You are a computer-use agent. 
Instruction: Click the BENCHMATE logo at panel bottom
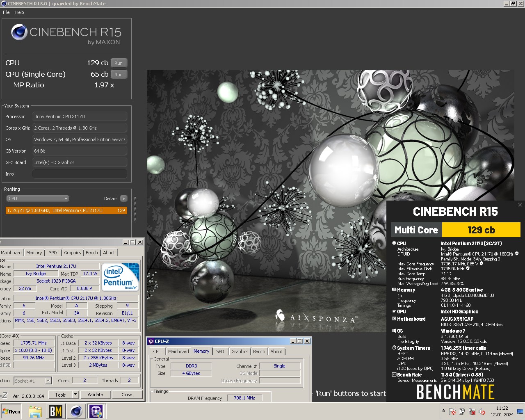coord(455,392)
